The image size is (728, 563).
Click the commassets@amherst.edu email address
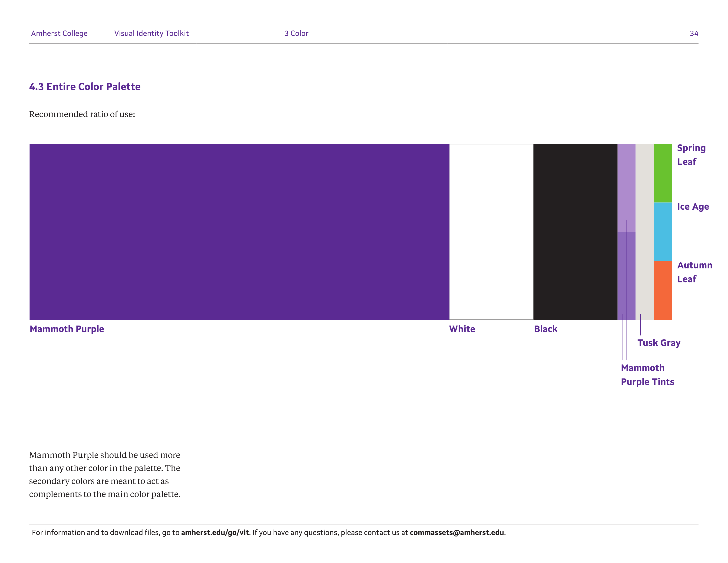tap(457, 533)
